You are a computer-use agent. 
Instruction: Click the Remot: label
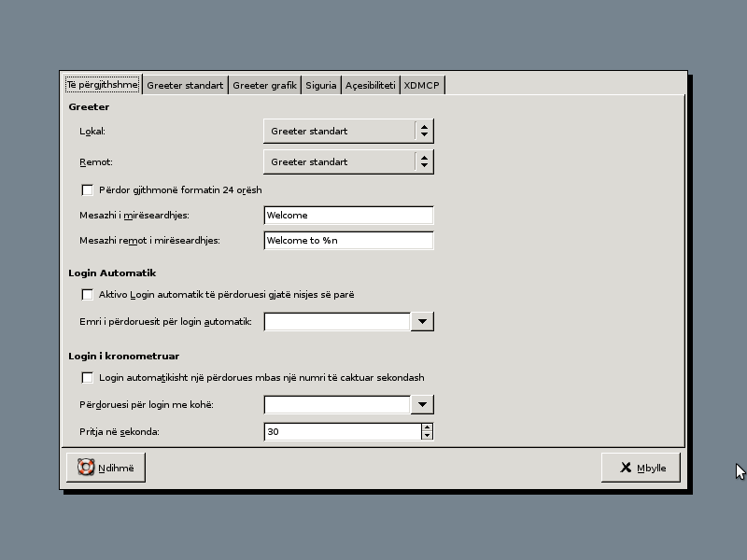click(x=96, y=161)
